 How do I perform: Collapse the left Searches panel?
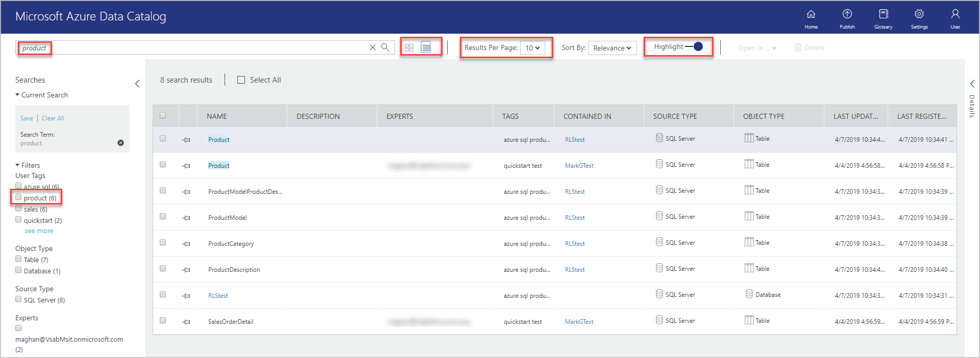pos(137,84)
